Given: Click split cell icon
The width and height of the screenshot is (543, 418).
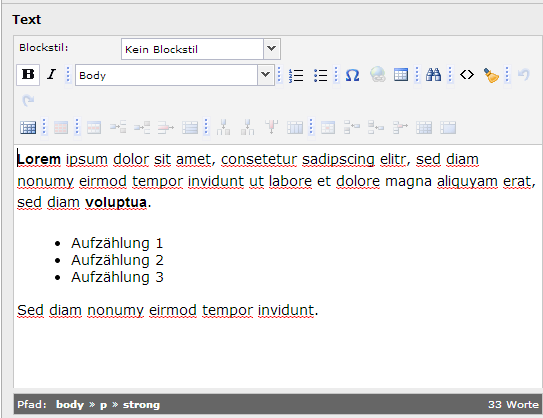Looking at the screenshot, I should 424,128.
